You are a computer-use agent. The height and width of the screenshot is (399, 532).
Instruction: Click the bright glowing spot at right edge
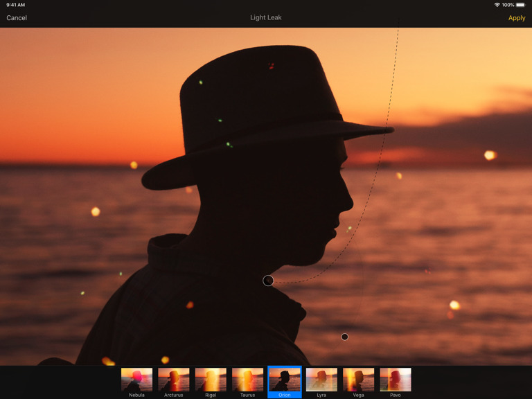[490, 155]
